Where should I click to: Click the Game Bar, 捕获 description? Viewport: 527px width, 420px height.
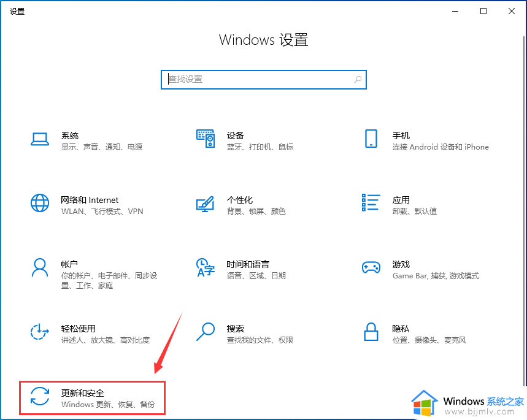(436, 275)
